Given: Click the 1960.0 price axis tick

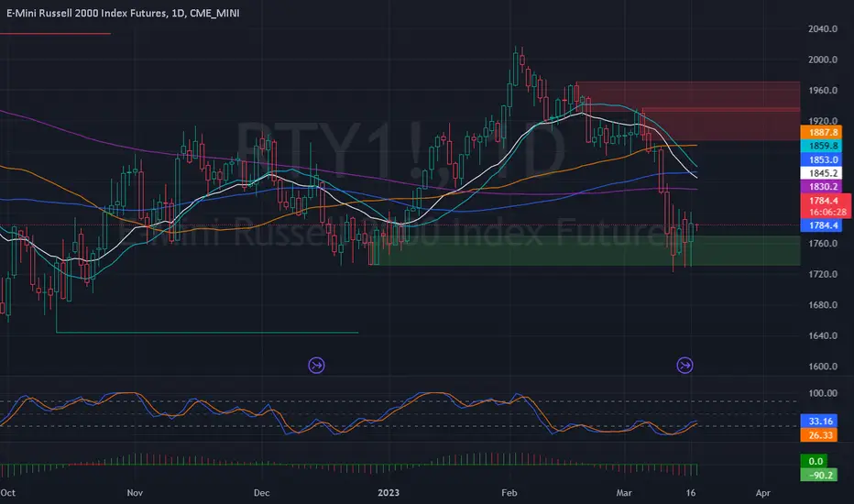Looking at the screenshot, I should coord(823,91).
